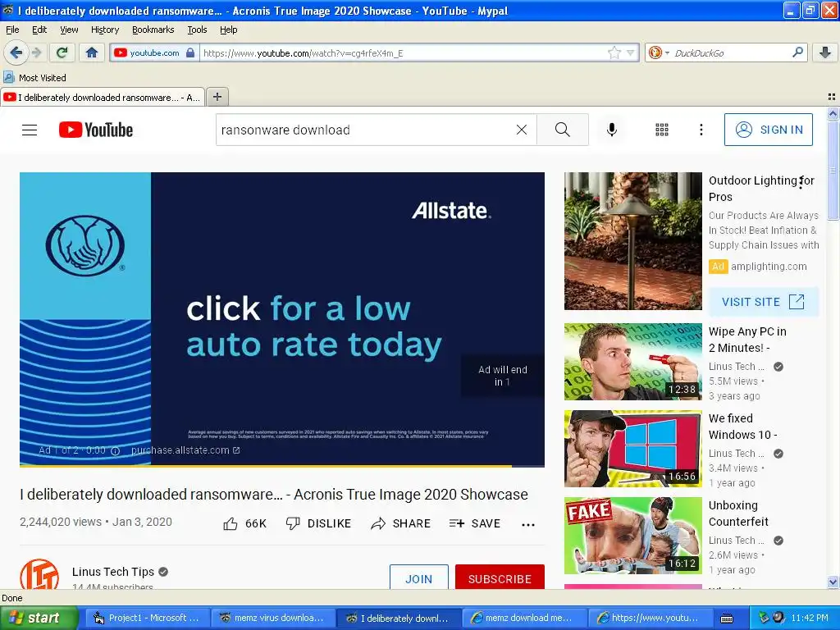Click the Allstate ad video area
This screenshot has height=630, width=840.
[x=282, y=319]
